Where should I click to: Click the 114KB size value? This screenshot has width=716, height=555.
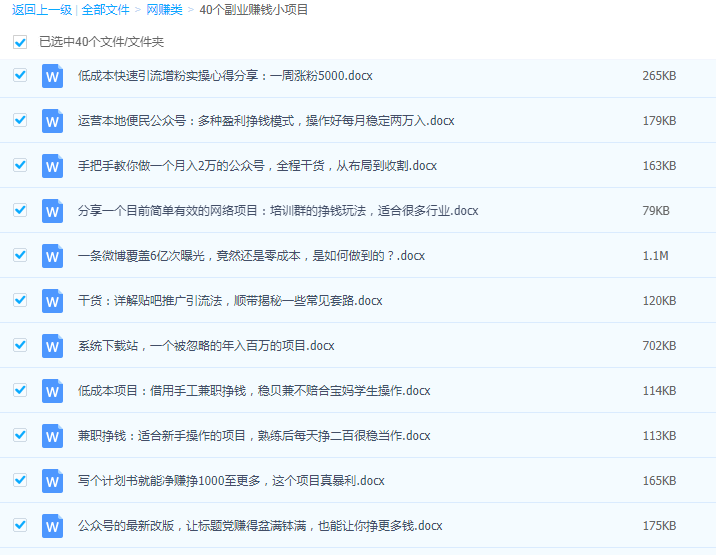coord(659,391)
